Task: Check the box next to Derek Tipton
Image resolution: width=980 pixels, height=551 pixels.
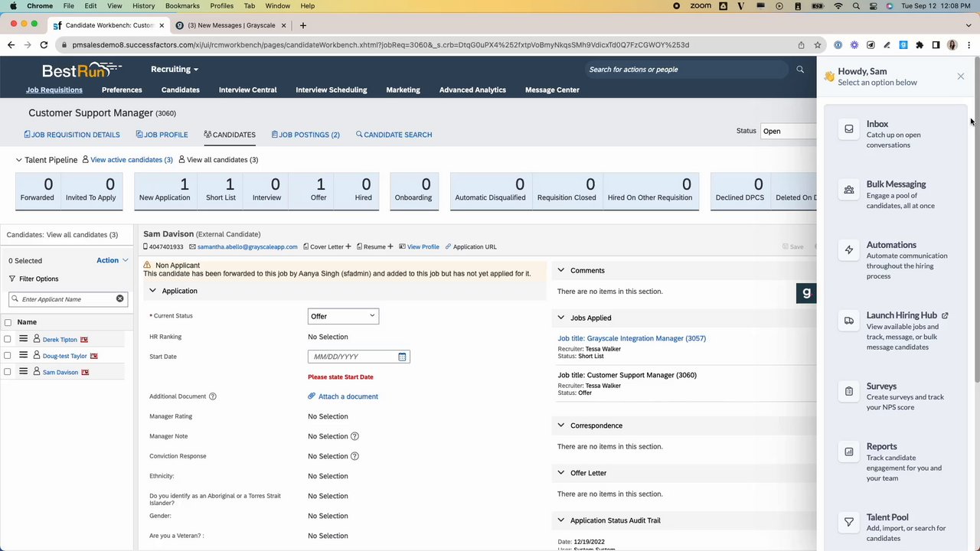Action: tap(8, 339)
